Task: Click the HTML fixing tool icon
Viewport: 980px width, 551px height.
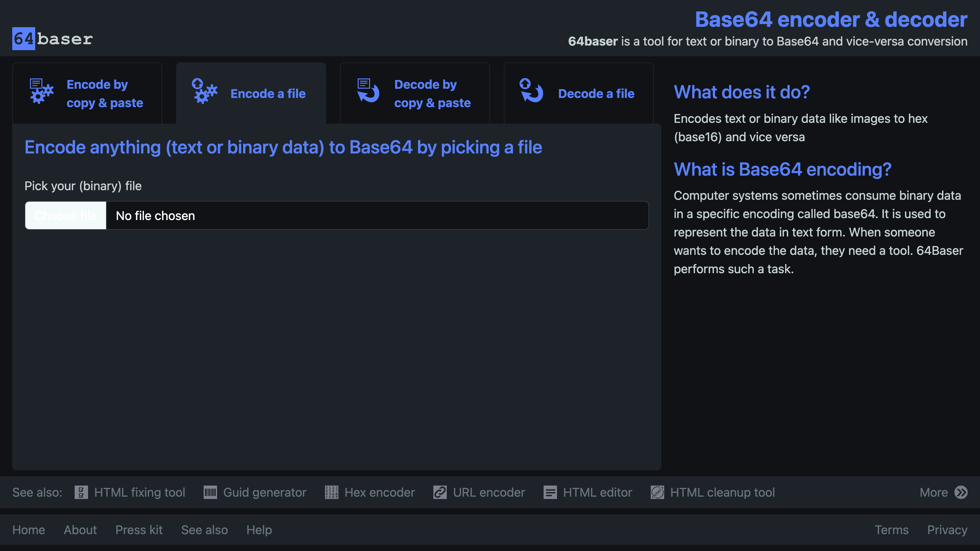Action: 81,492
